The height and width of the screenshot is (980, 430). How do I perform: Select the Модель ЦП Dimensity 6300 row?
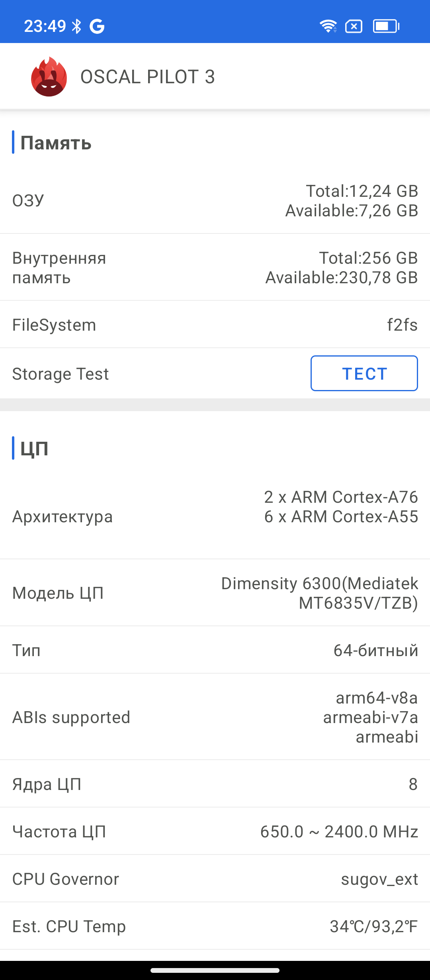[x=215, y=593]
